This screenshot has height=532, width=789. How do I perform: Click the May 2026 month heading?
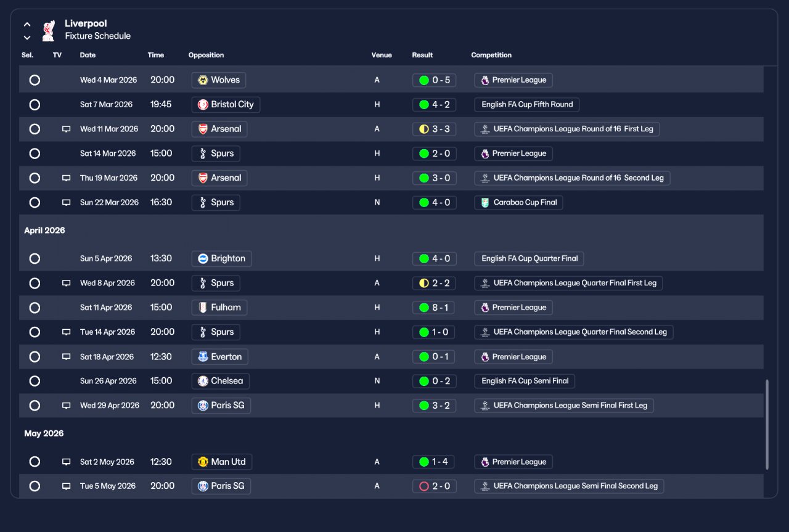pos(44,434)
